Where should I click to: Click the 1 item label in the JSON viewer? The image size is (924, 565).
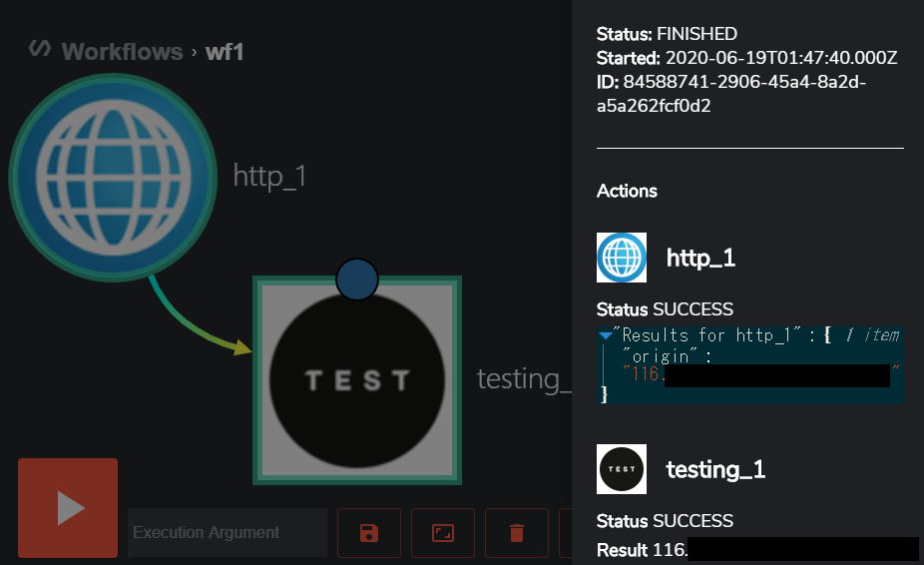click(872, 335)
